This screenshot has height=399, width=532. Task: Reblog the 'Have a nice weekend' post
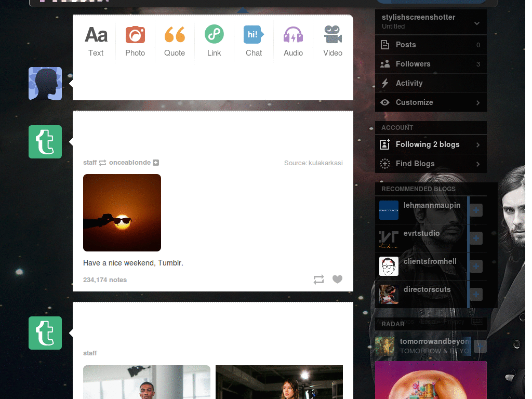coord(318,279)
